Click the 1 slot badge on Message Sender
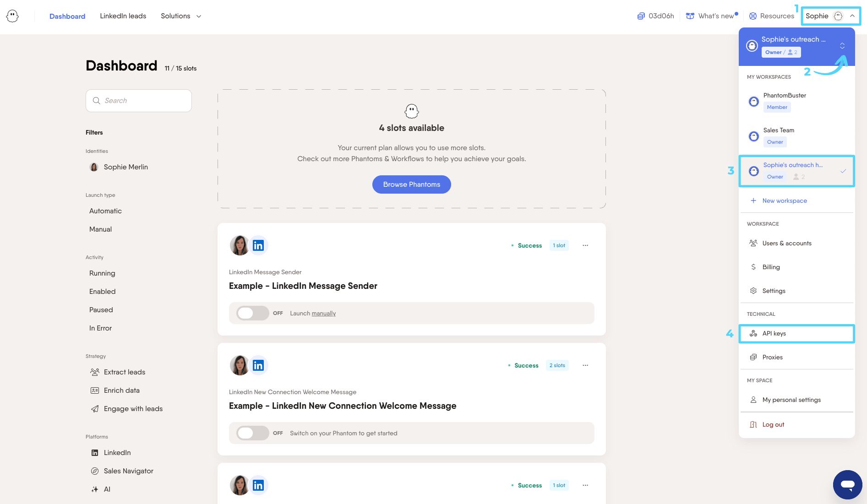This screenshot has height=504, width=867. (x=559, y=245)
